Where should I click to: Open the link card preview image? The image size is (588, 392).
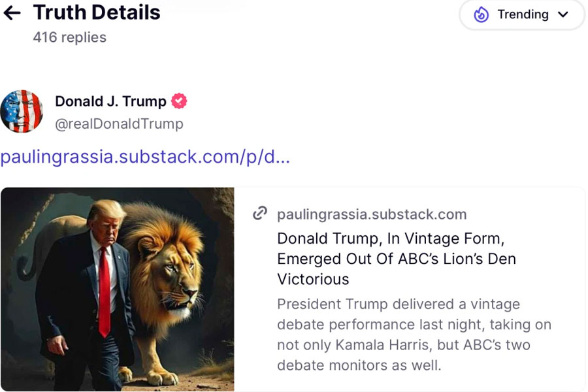118,289
